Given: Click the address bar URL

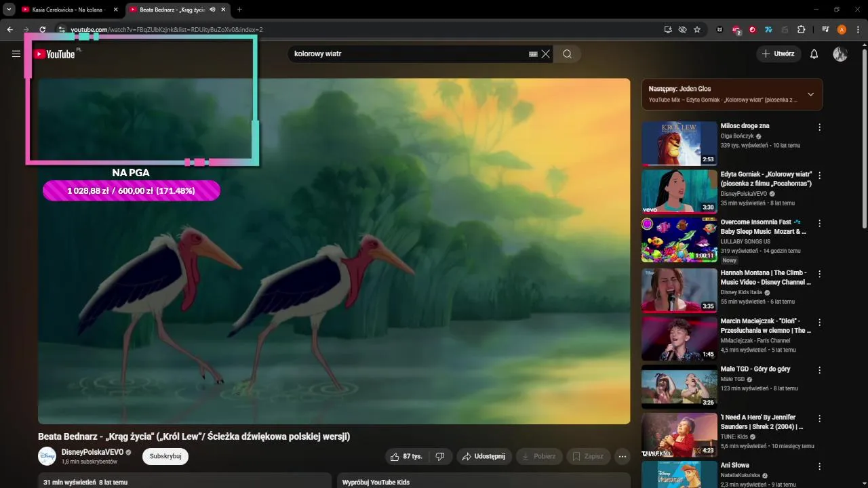Looking at the screenshot, I should click(167, 30).
